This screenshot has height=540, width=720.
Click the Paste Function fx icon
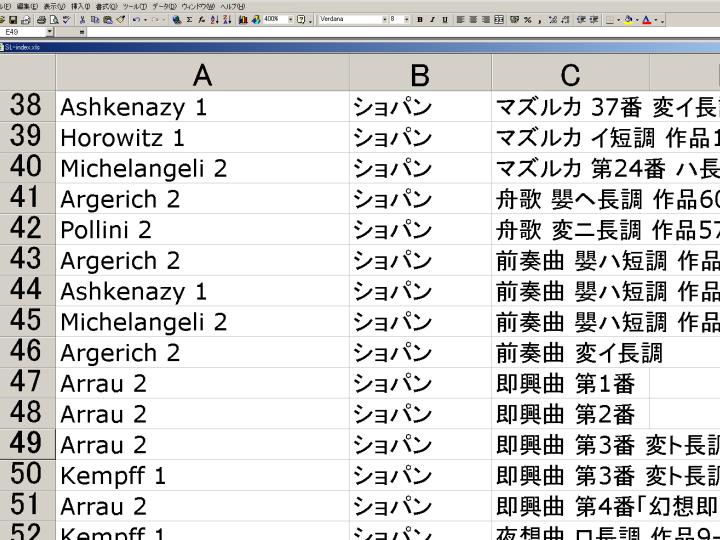tap(202, 20)
